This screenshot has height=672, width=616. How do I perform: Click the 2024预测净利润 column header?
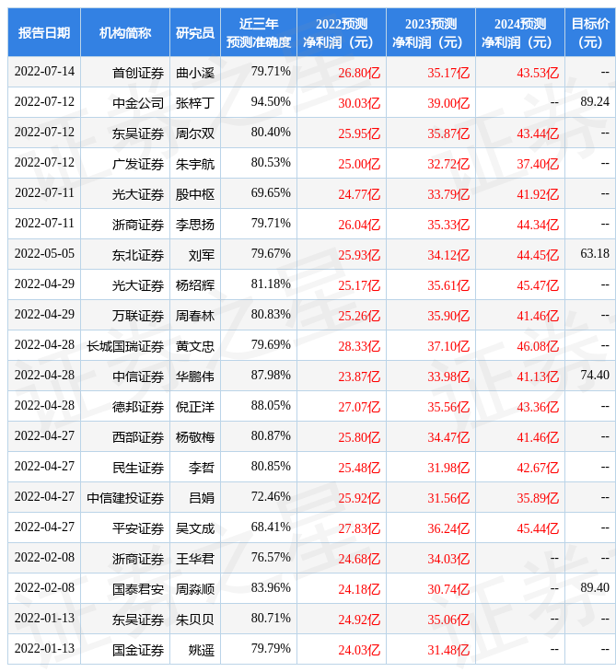point(520,32)
